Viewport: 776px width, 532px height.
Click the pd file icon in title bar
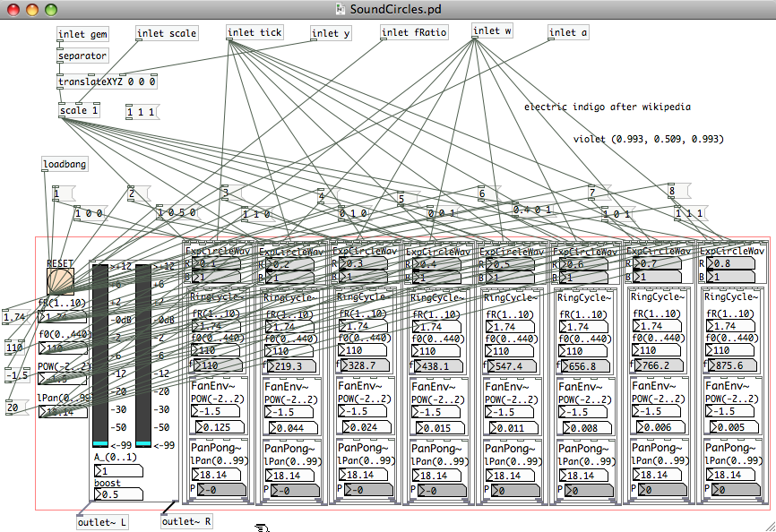pos(340,9)
